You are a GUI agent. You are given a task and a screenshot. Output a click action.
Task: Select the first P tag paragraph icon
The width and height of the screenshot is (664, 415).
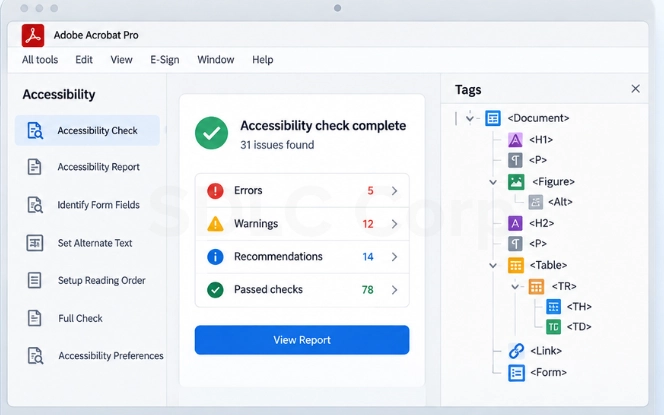tap(515, 160)
